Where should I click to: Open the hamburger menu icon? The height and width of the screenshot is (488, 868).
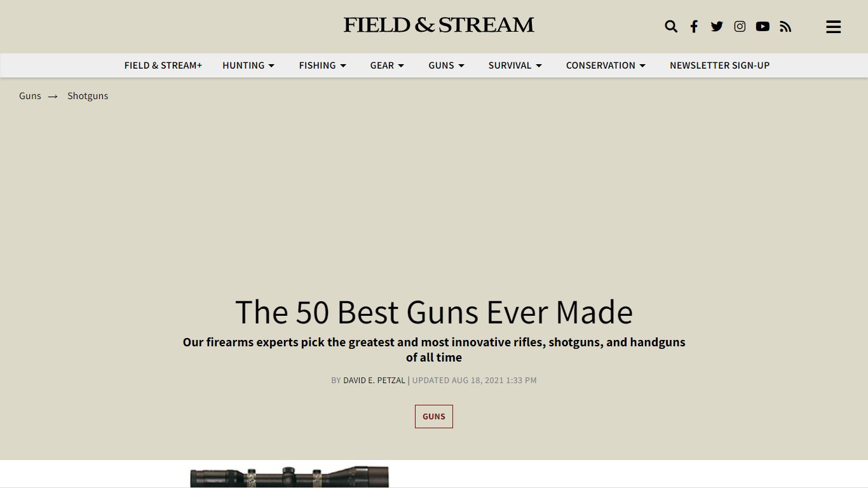[833, 27]
